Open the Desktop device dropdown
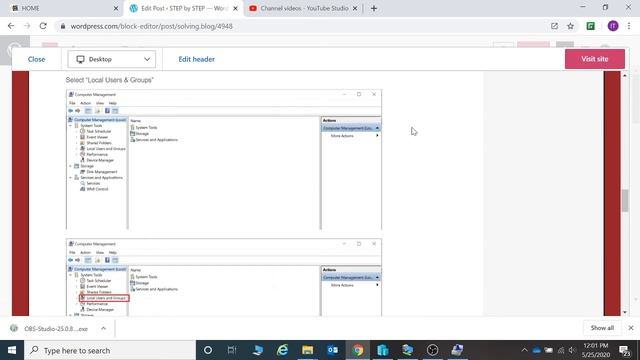This screenshot has height=360, width=640. [111, 59]
